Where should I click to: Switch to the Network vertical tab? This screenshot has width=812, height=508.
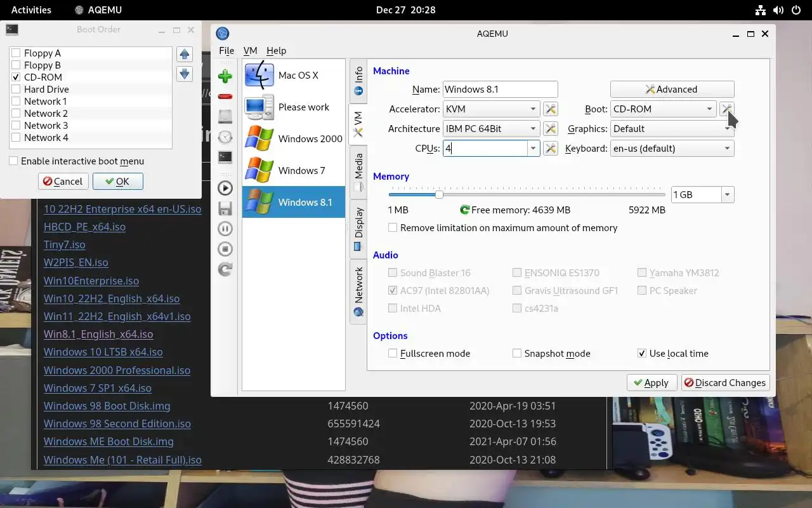click(x=358, y=291)
